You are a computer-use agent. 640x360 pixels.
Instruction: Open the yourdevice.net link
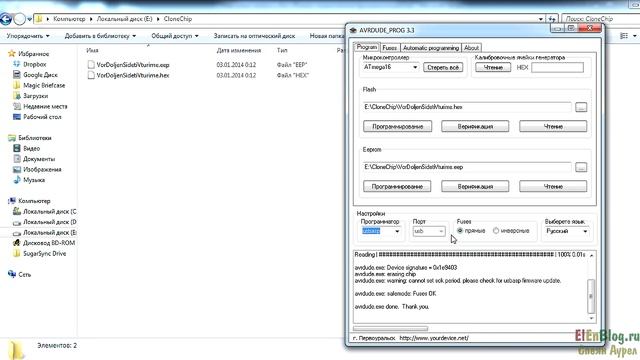[434, 338]
